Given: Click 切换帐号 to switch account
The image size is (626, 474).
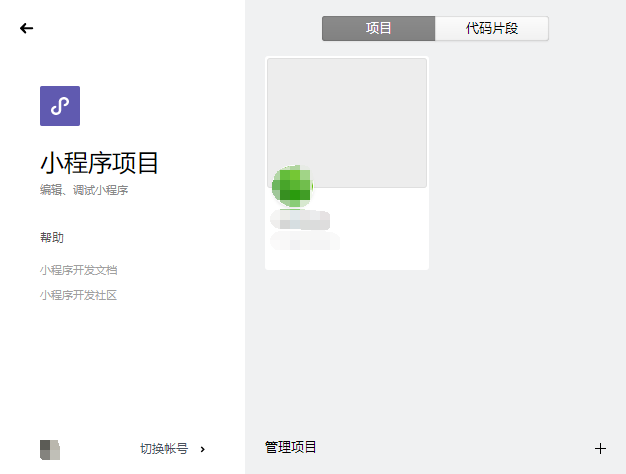Looking at the screenshot, I should click(164, 449).
